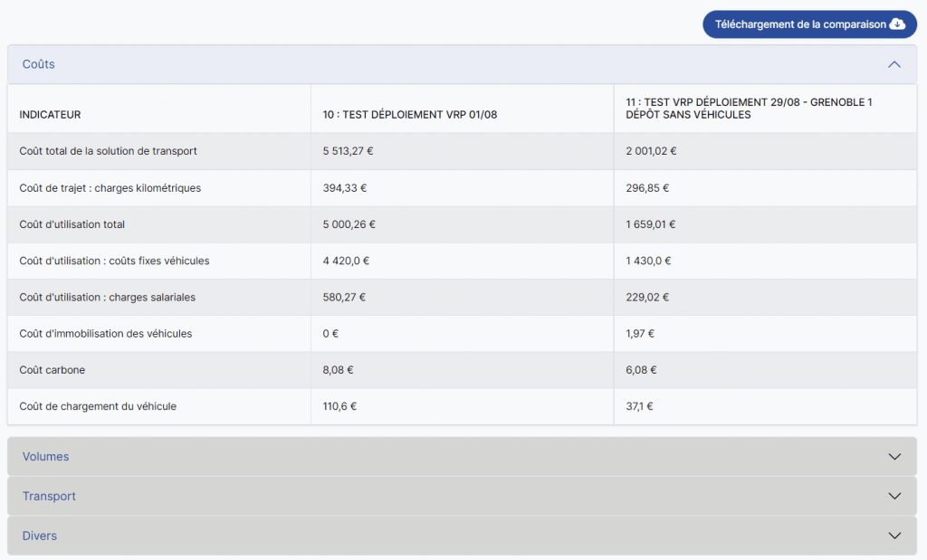Viewport: 927px width, 560px height.
Task: Click the value 5 000,26 €
Action: [349, 224]
